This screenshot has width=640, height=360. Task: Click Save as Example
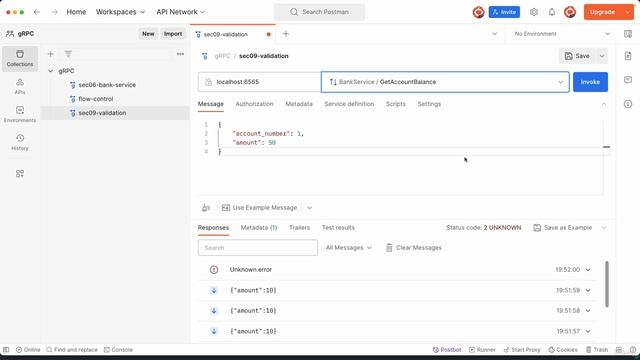(x=563, y=228)
